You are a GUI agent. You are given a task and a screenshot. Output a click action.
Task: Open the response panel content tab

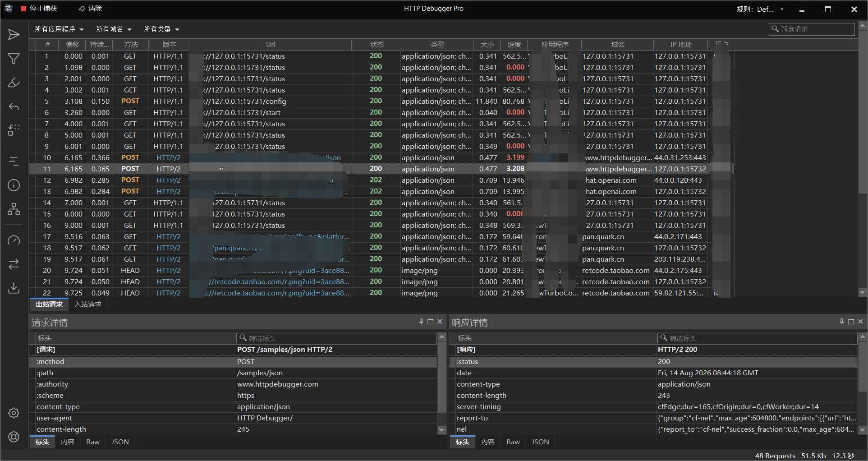(488, 442)
